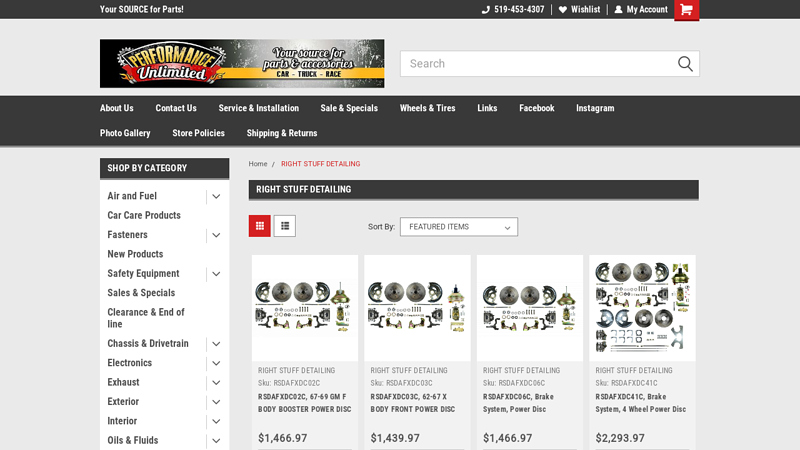Open the New Products category

coord(135,254)
